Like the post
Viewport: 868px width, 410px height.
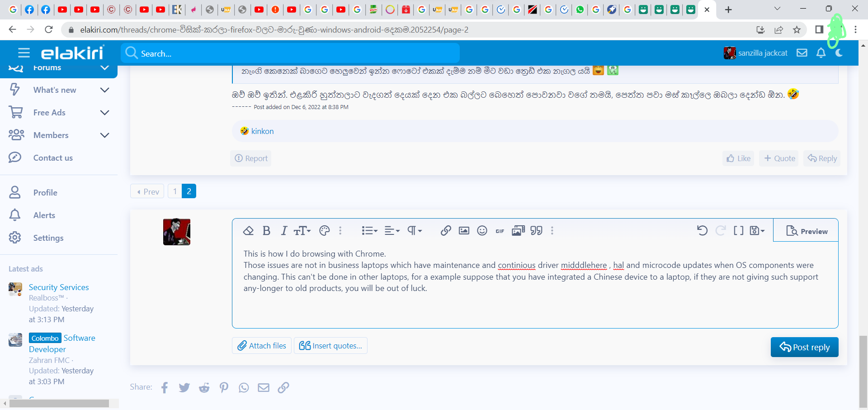click(x=738, y=158)
